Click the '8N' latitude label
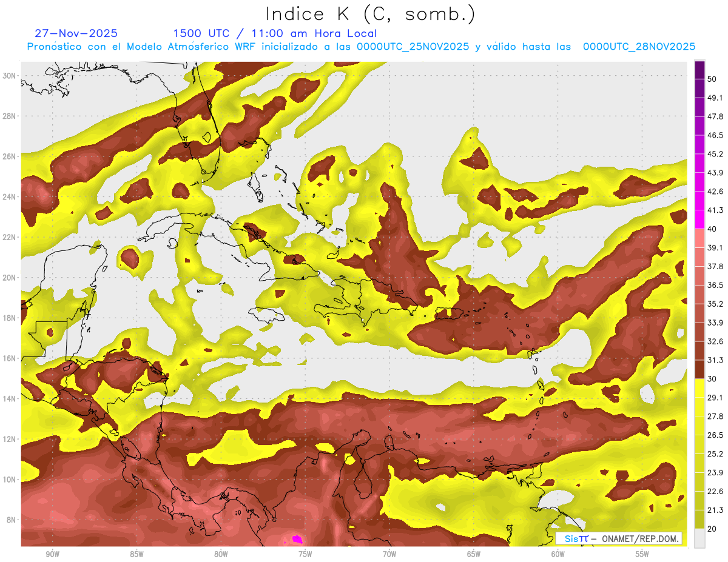The image size is (728, 562). pos(12,520)
